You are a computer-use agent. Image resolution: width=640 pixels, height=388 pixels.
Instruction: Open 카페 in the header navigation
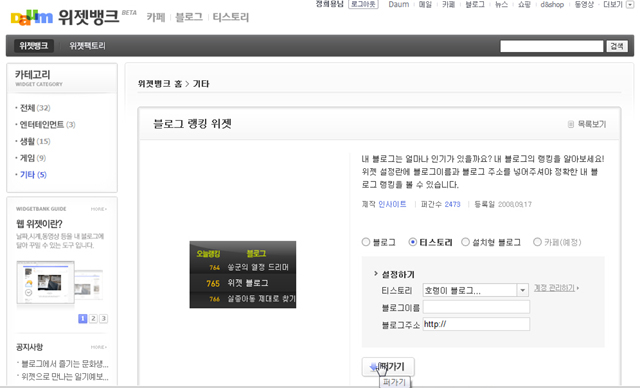pos(156,17)
